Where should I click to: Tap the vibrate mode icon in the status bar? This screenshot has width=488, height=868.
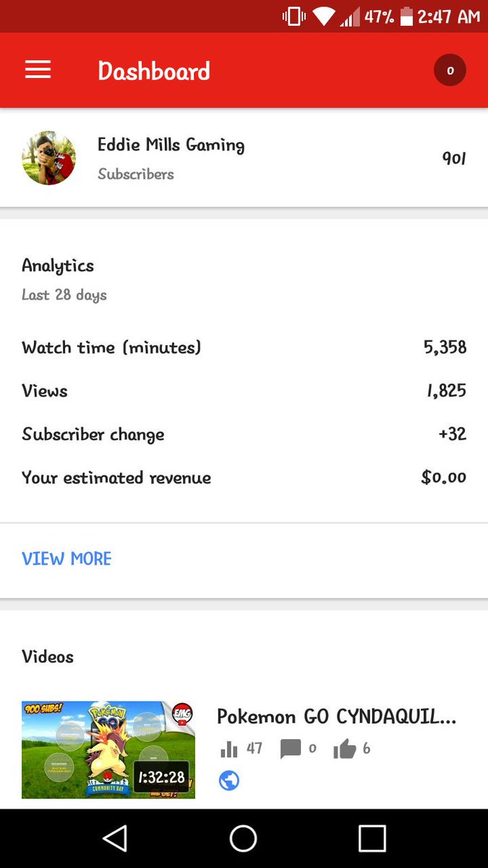coord(294,16)
